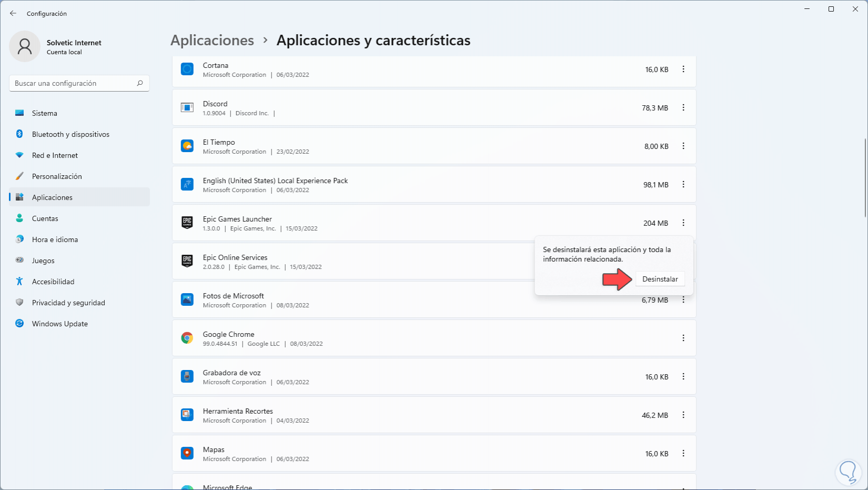Click the back arrow in Configuración
The image size is (868, 490).
13,13
